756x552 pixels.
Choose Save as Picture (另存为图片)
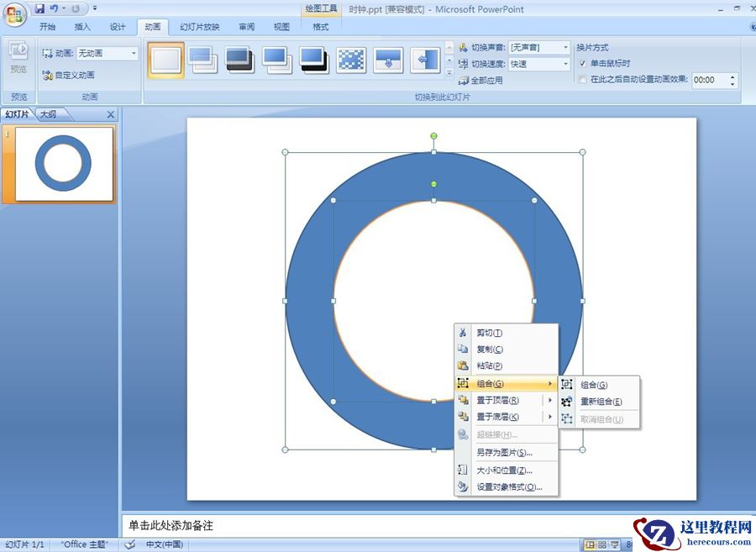tap(507, 452)
